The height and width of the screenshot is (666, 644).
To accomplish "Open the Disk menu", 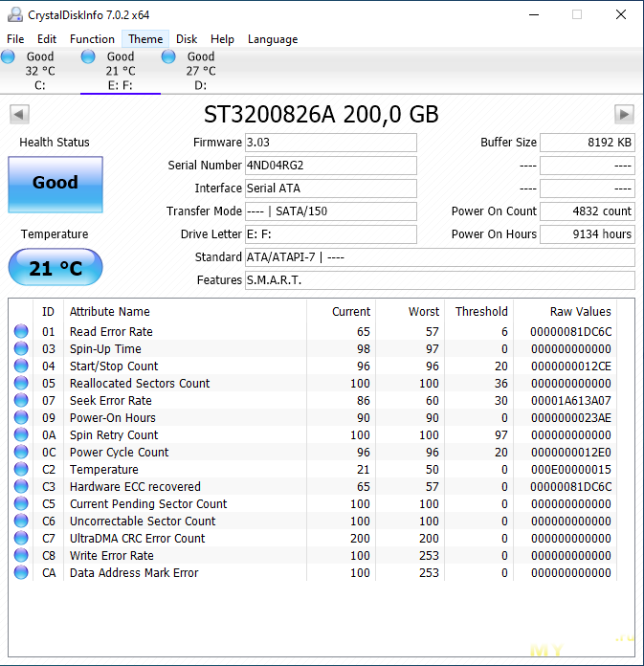I will coord(187,39).
